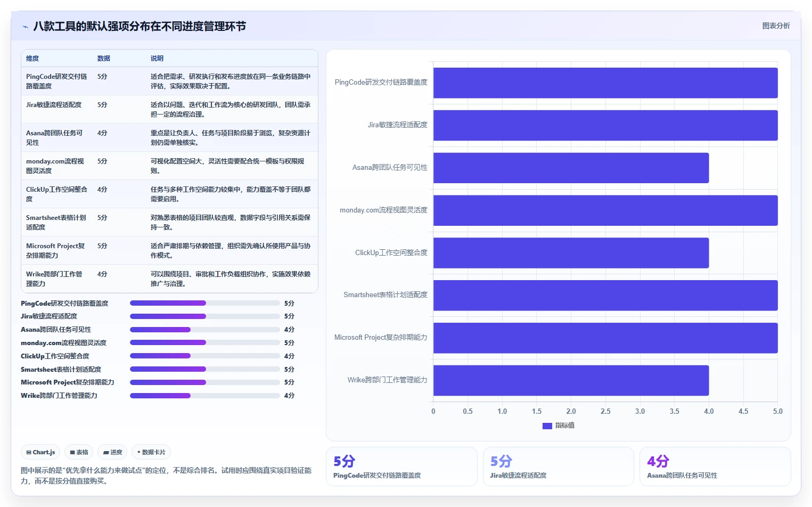Click the ClickUp工作空间整合度 chart bar
Viewport: 812px width, 507px height.
pos(571,253)
